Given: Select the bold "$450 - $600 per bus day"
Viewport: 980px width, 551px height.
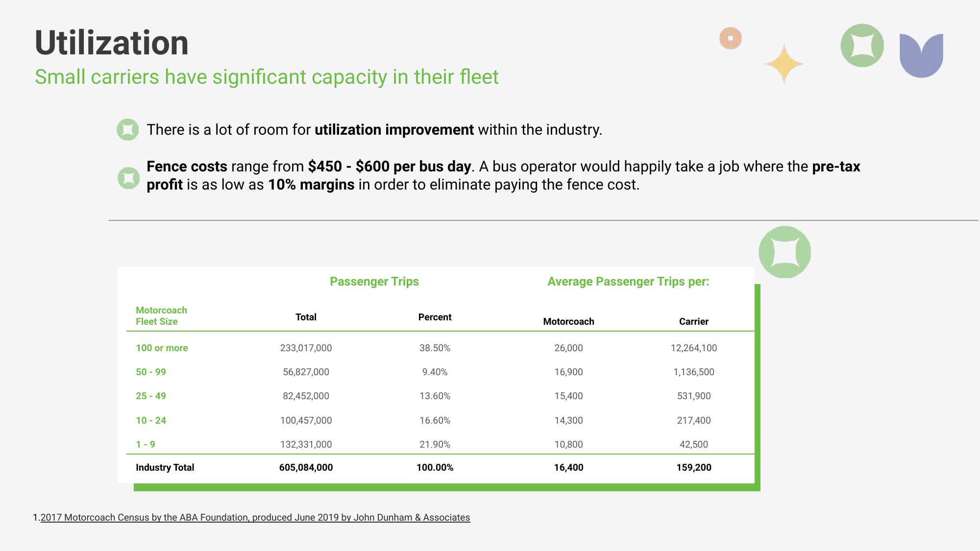Looking at the screenshot, I should click(390, 167).
